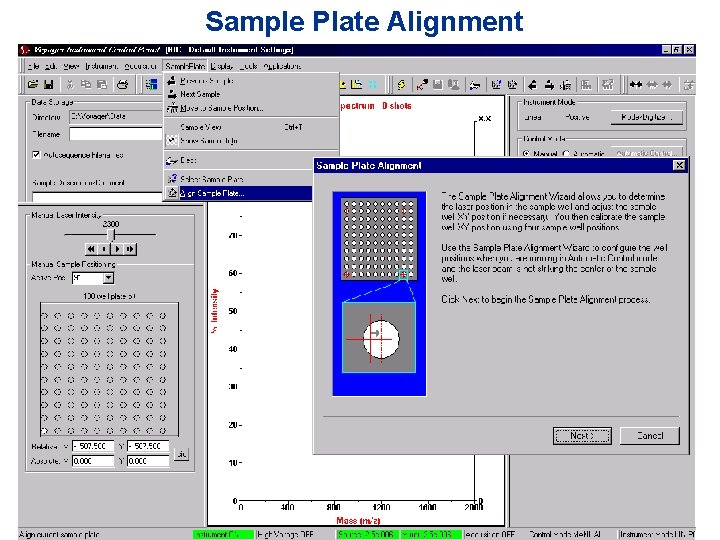The height and width of the screenshot is (540, 720).
Task: Click Cancel in the Sample Plate Alignment dialog
Action: click(x=650, y=436)
